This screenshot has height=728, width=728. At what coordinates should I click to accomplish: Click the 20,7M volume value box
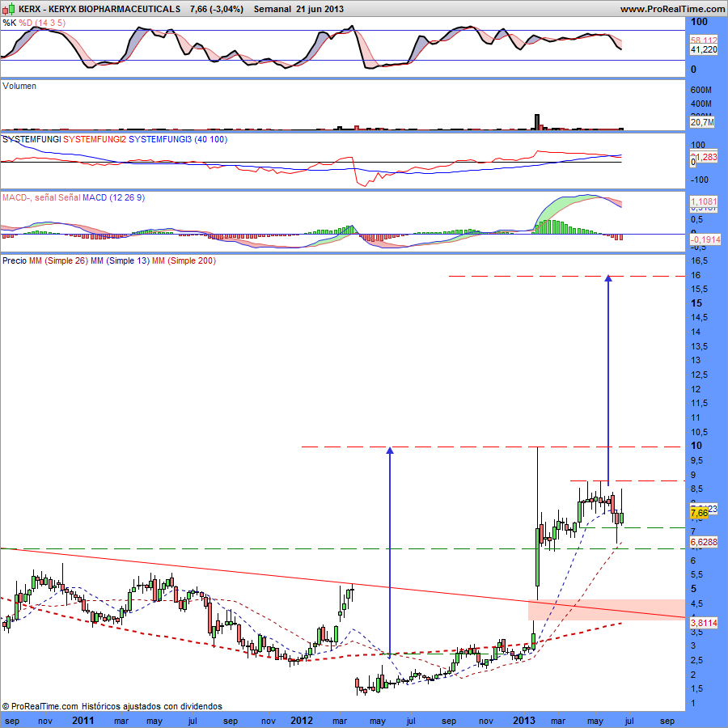[702, 122]
